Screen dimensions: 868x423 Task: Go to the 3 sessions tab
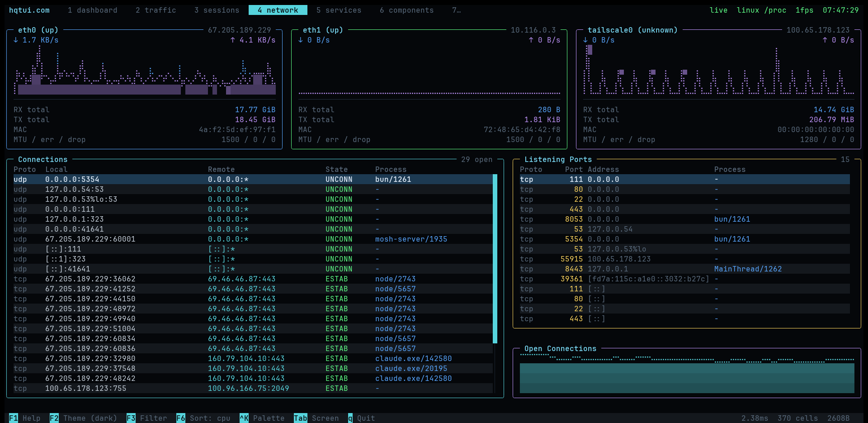[x=217, y=10]
